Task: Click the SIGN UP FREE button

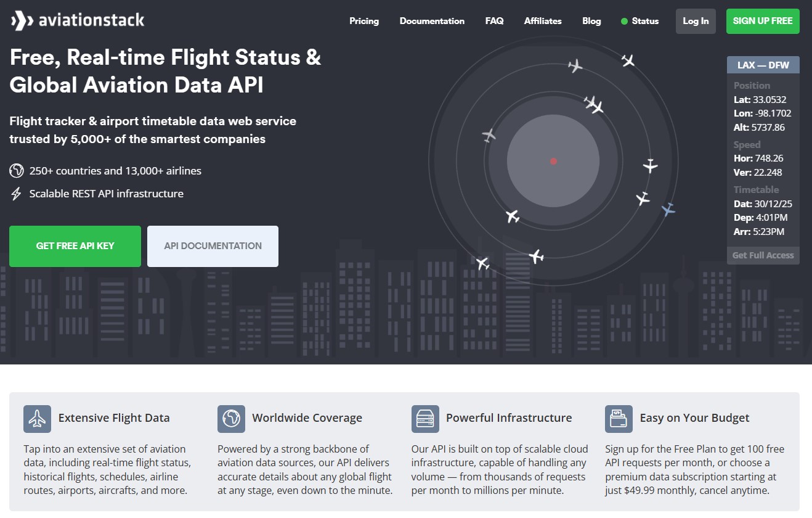Action: (x=763, y=20)
